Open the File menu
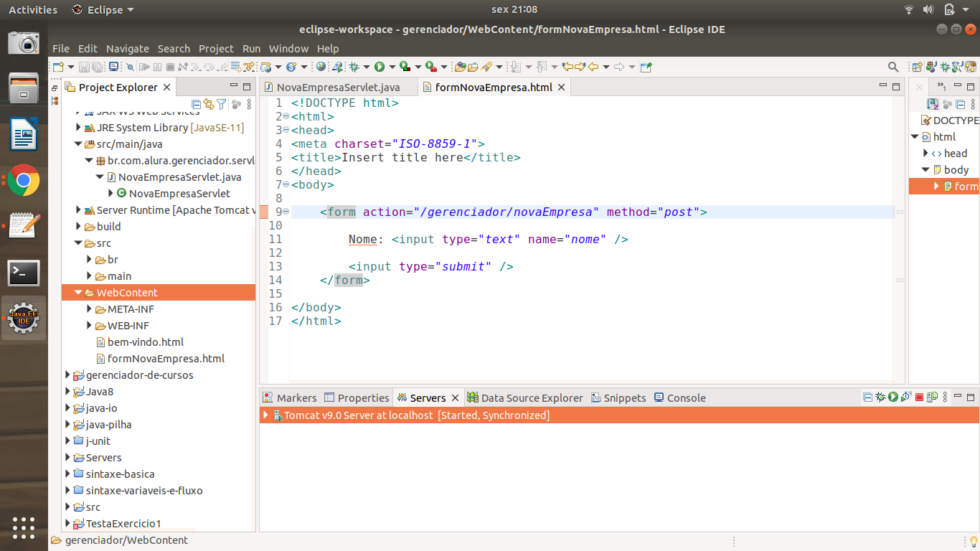The image size is (980, 551). point(61,49)
